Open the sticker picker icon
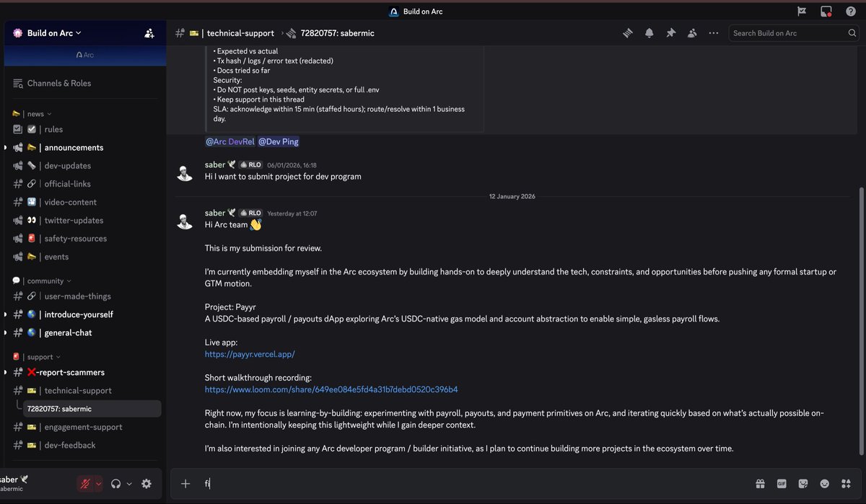Image resolution: width=866 pixels, height=504 pixels. click(x=803, y=484)
